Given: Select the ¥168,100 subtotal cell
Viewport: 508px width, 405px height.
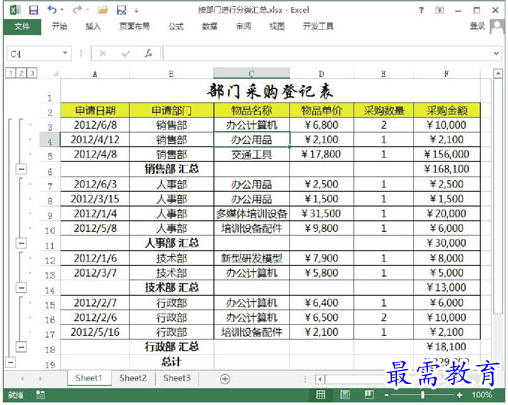Looking at the screenshot, I should [447, 169].
